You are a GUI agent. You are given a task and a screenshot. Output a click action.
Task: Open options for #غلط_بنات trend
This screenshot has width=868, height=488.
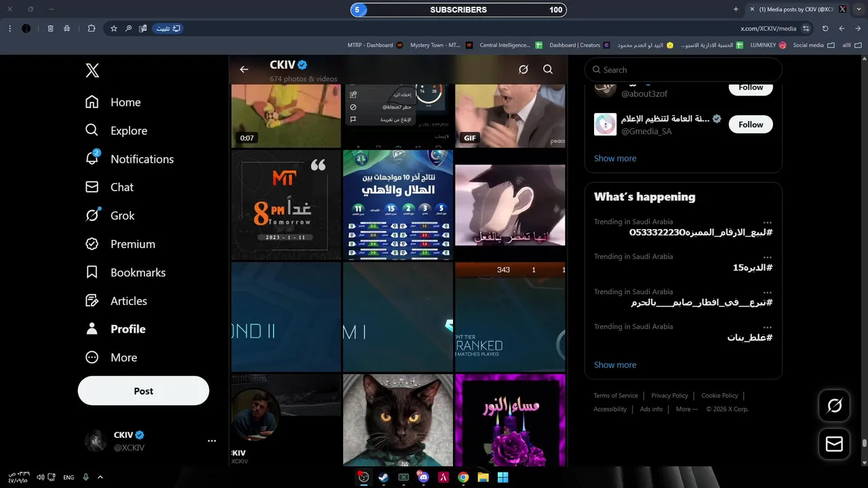point(767,327)
